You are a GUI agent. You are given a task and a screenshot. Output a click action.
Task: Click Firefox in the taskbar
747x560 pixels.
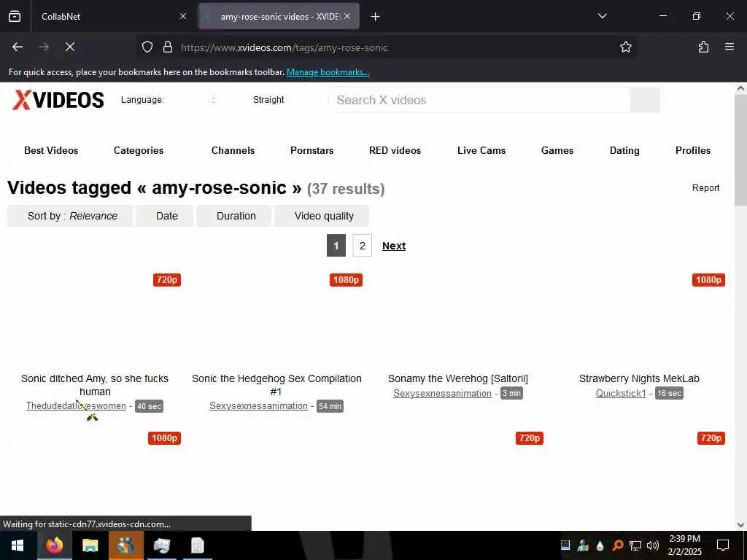point(54,545)
